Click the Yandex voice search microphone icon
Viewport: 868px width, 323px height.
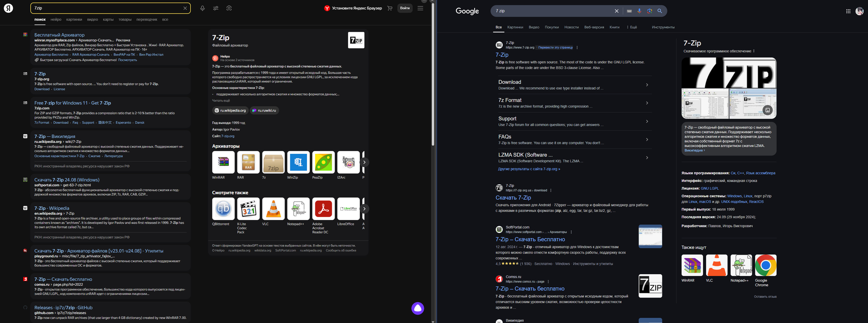[x=203, y=8]
